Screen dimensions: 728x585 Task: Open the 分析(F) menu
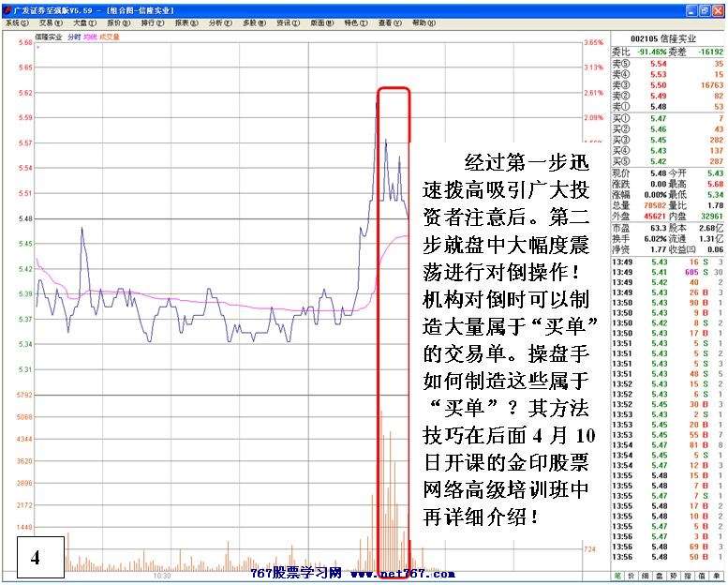220,22
